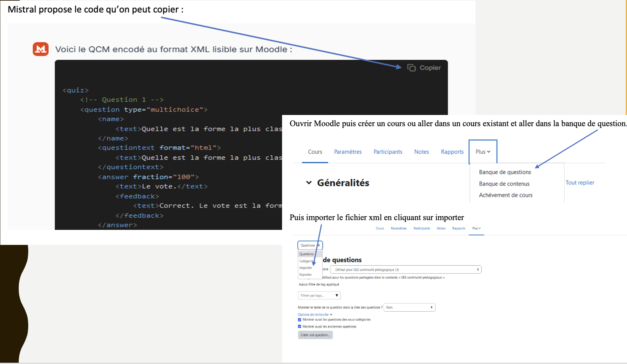Switch to the large Participants tab
The height and width of the screenshot is (364, 627).
[x=388, y=152]
